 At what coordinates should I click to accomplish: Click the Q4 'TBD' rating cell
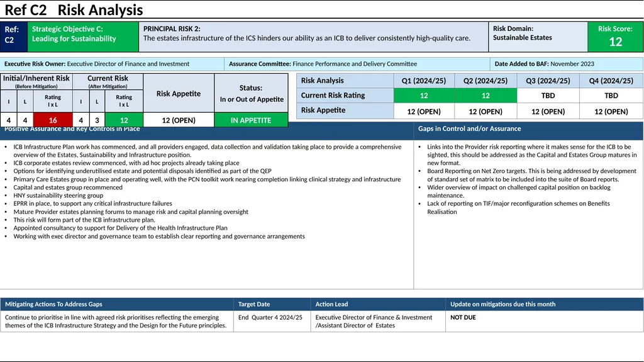click(x=611, y=96)
